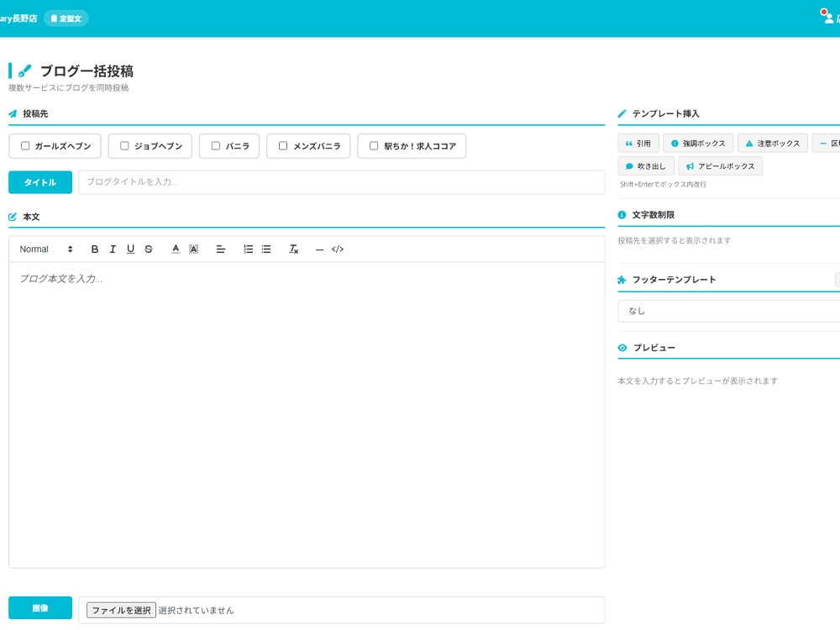840x630 pixels.
Task: Insert an ordered numbered list
Action: coord(248,249)
